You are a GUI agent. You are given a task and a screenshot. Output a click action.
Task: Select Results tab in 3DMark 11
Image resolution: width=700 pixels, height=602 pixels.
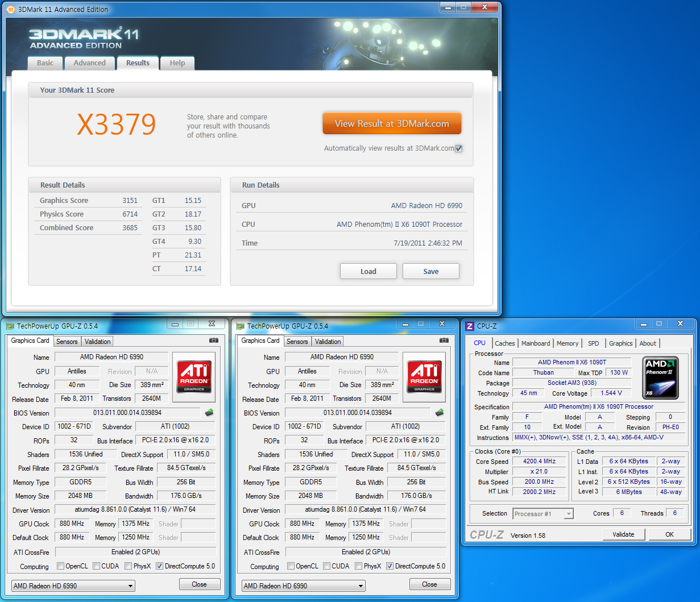tap(138, 63)
